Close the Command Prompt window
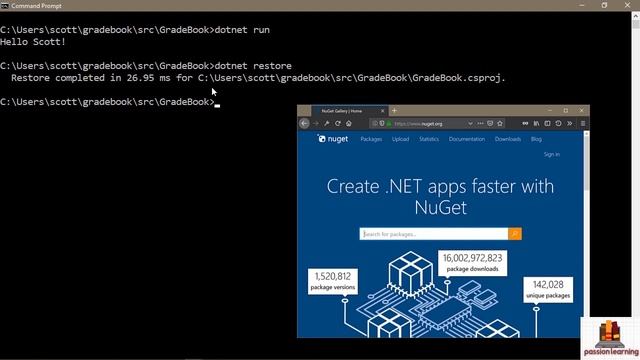640x360 pixels. pyautogui.click(x=627, y=5)
